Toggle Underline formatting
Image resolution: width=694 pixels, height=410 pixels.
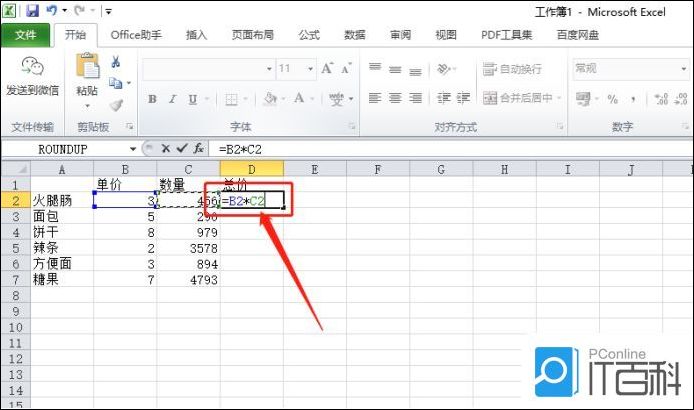point(193,99)
